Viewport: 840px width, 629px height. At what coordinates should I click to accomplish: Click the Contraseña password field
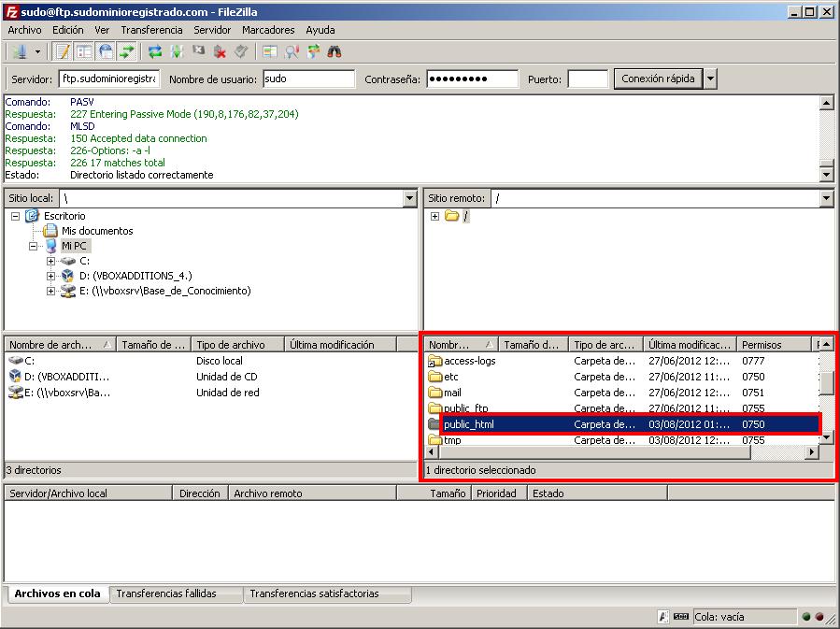473,79
